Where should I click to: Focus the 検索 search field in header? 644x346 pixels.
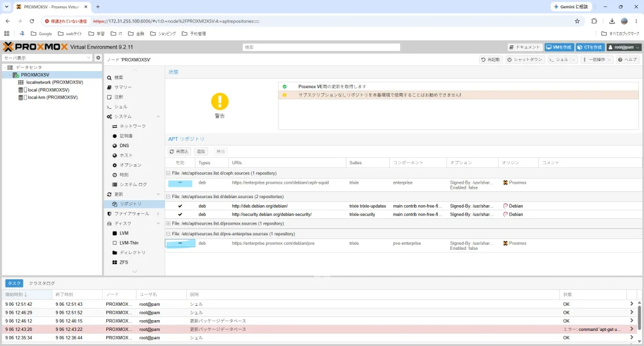point(321,47)
